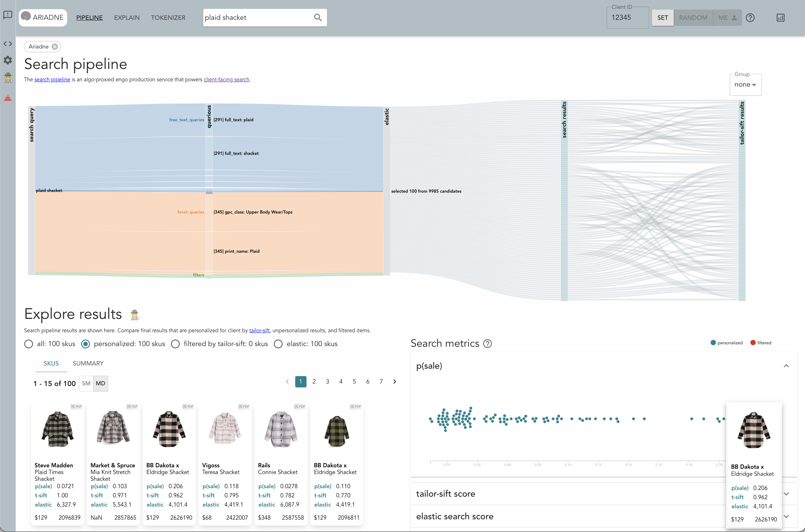This screenshot has height=532, width=805.
Task: Click the Search metrics help icon
Action: (x=488, y=344)
